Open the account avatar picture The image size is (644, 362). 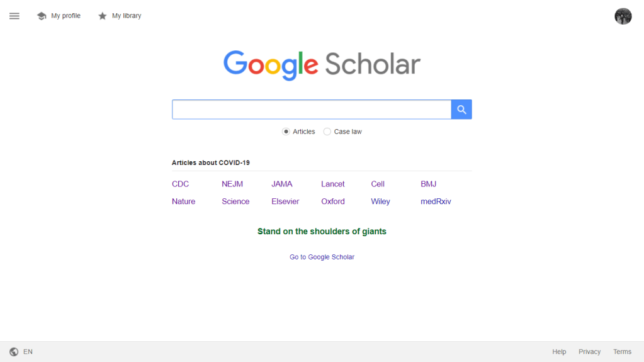(x=623, y=16)
